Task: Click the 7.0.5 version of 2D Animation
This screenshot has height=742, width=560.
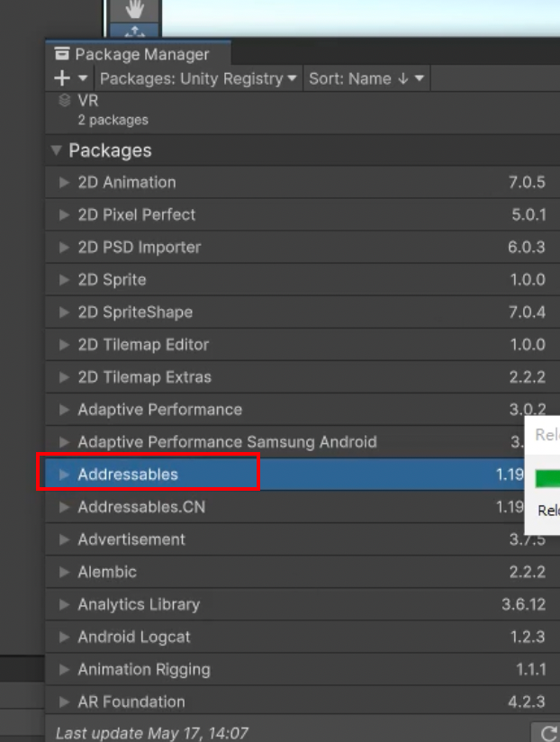Action: 527,182
